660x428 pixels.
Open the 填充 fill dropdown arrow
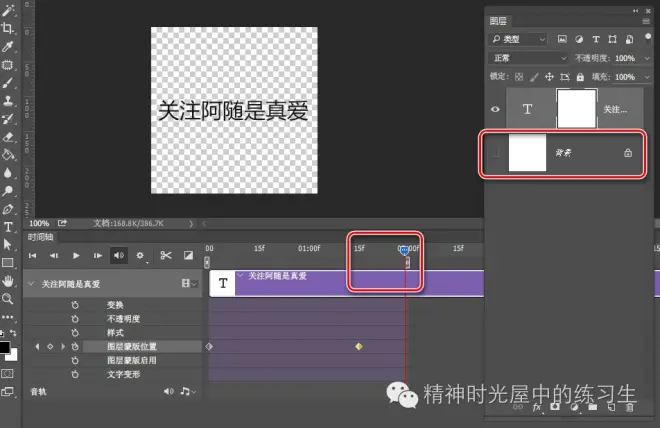click(647, 77)
